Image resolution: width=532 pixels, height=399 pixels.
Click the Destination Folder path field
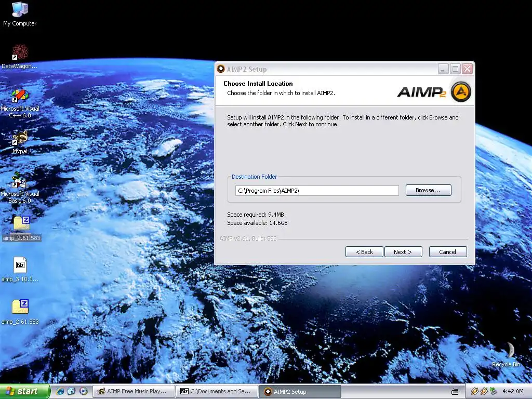(317, 191)
